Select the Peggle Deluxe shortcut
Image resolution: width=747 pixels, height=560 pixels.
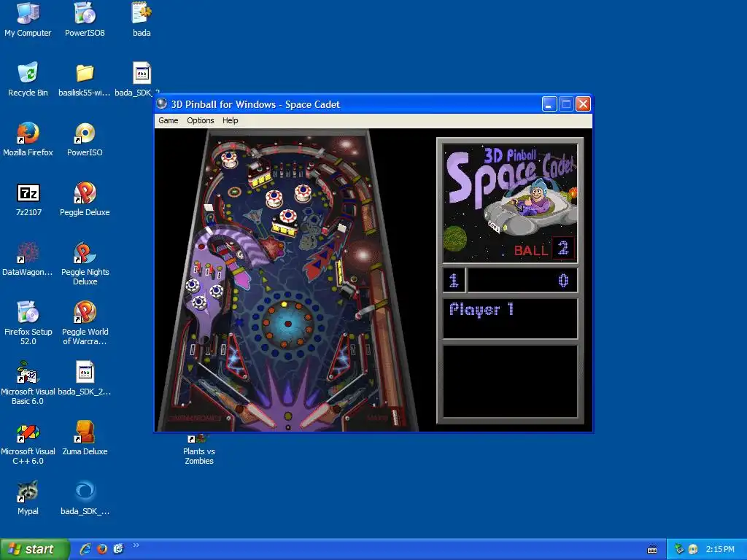point(85,199)
